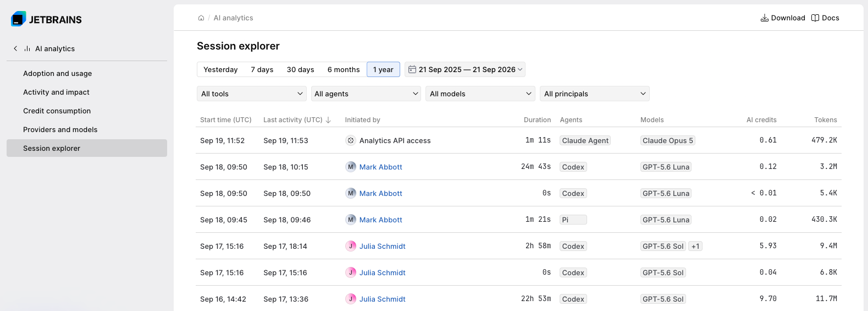Select the 30 days range tab
This screenshot has height=311, width=868.
pos(301,69)
